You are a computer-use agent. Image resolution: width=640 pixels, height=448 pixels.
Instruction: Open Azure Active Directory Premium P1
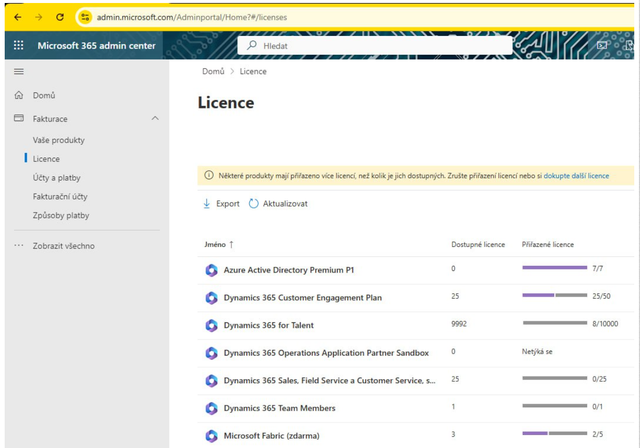pos(289,270)
